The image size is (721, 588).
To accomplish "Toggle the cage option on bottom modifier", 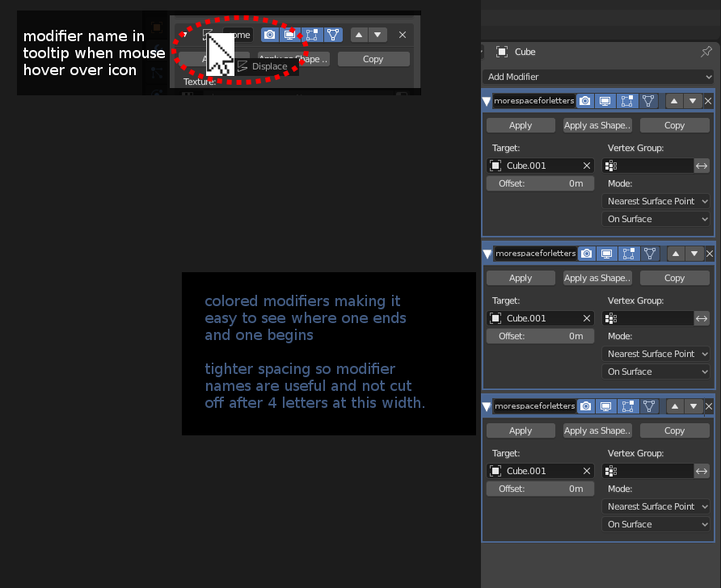I will tap(649, 406).
